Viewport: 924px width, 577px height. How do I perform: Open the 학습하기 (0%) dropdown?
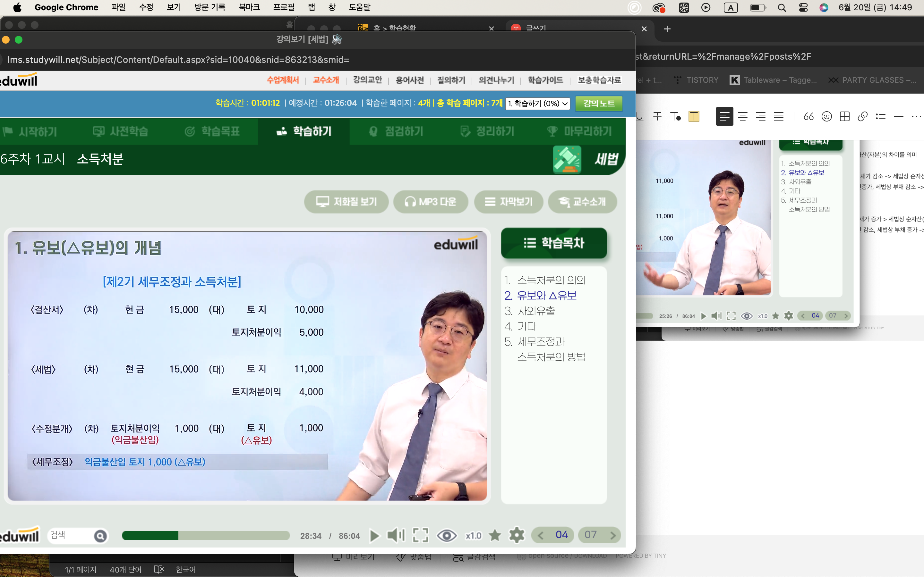(x=537, y=104)
